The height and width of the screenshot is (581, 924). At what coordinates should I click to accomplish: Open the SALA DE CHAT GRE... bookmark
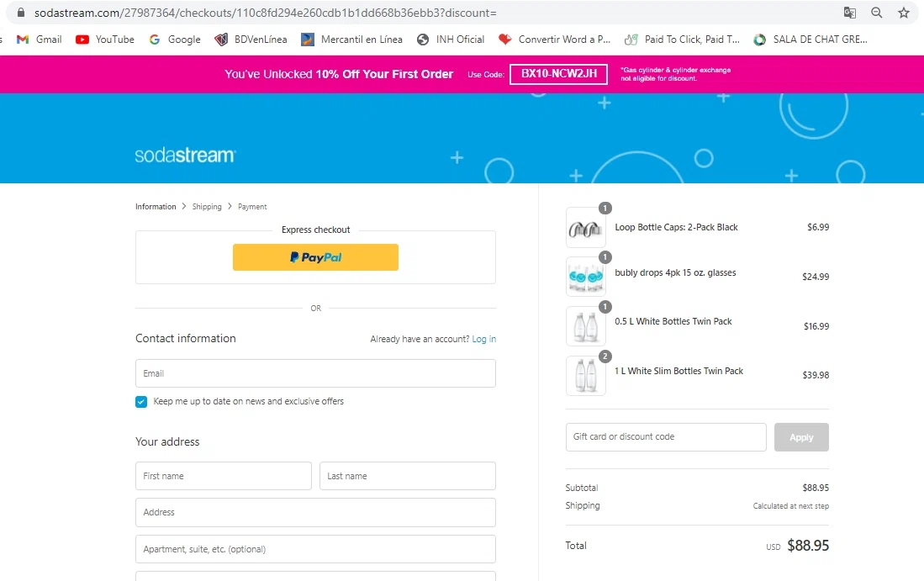pos(810,40)
